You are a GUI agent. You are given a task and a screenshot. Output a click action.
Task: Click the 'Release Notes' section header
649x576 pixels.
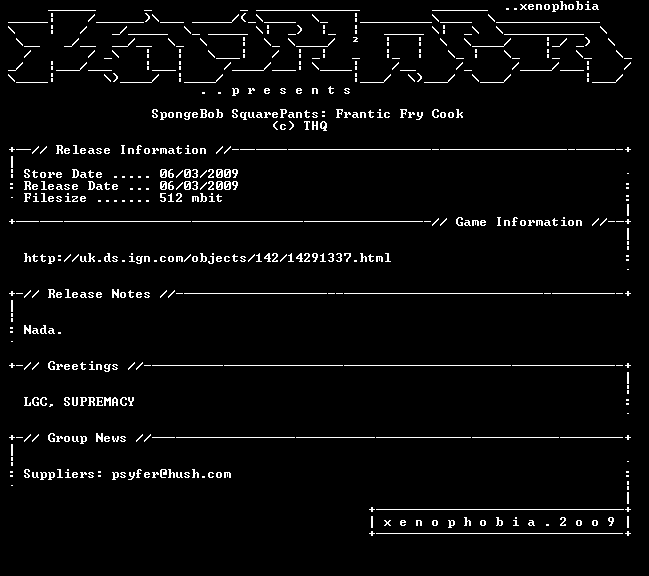pyautogui.click(x=99, y=294)
